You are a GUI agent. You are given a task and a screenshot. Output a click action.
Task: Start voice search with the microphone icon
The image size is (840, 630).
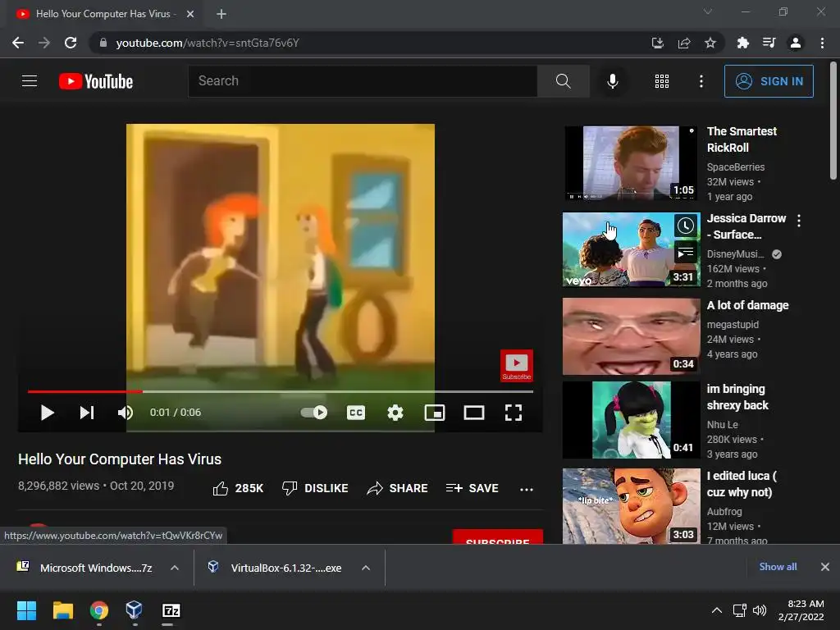click(612, 81)
